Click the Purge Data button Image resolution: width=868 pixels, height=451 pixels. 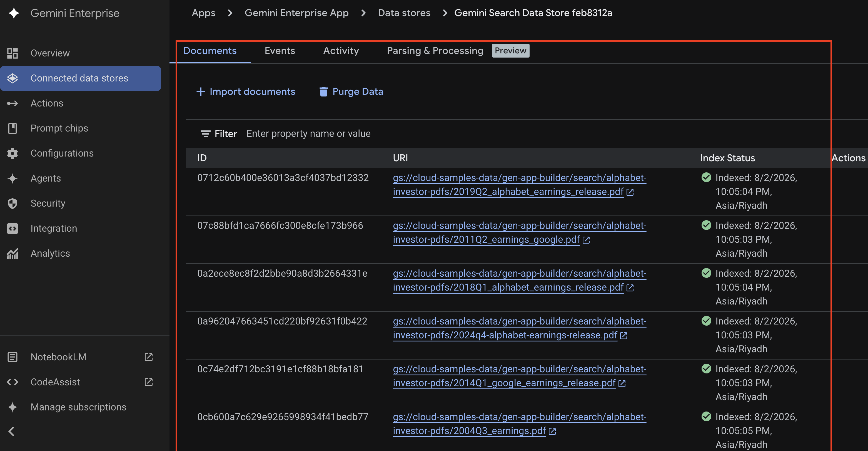pyautogui.click(x=351, y=92)
